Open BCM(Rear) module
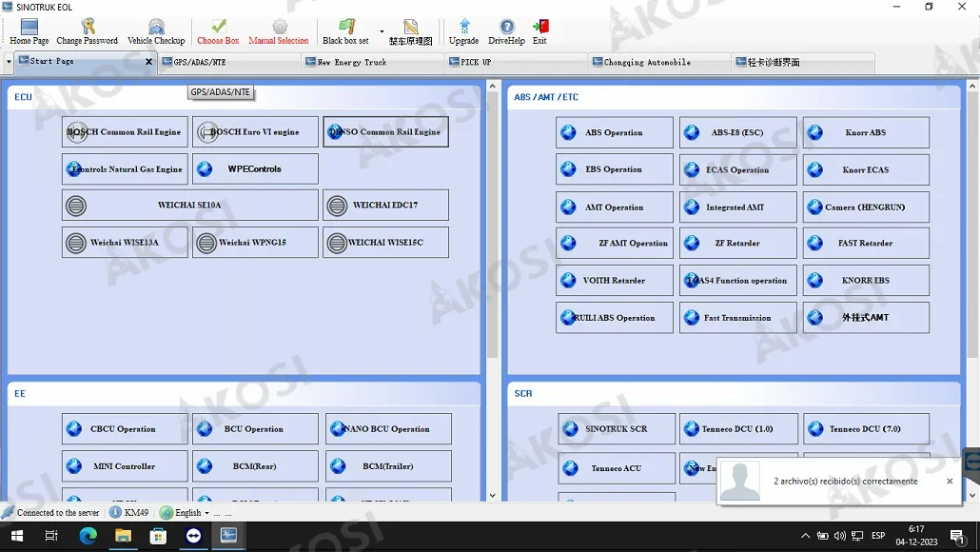Screen dimensions: 980x552 pos(256,466)
